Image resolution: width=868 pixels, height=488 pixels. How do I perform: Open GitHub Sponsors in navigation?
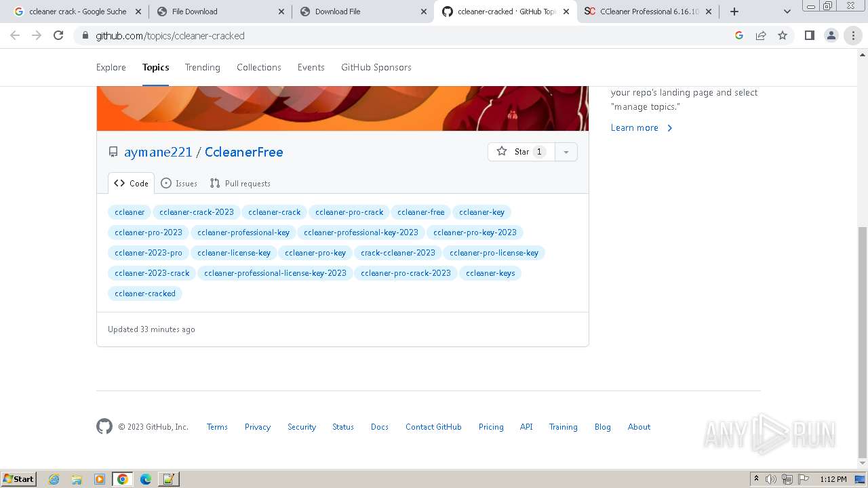376,67
